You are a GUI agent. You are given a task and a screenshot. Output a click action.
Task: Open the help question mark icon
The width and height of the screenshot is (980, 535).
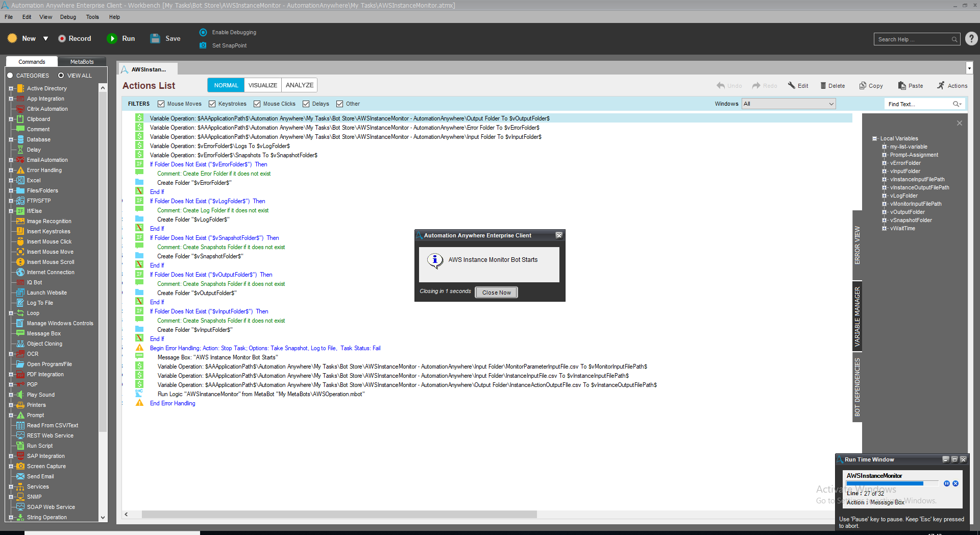click(971, 39)
